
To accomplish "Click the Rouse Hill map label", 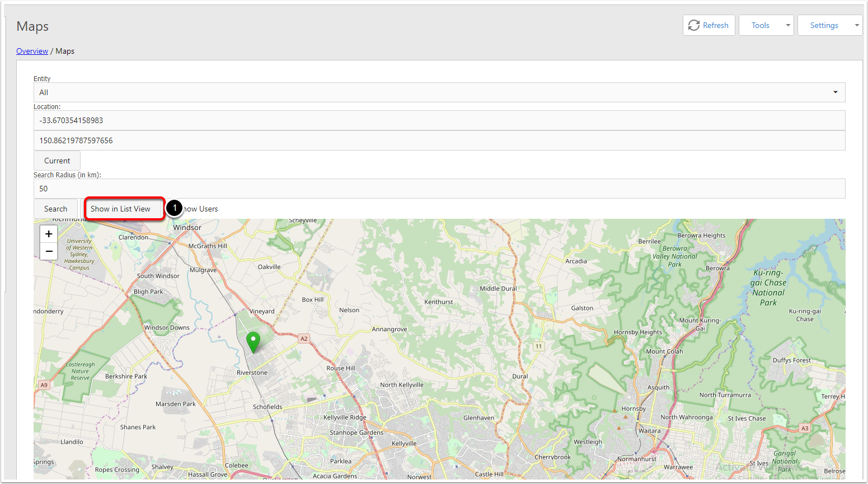I will [341, 368].
